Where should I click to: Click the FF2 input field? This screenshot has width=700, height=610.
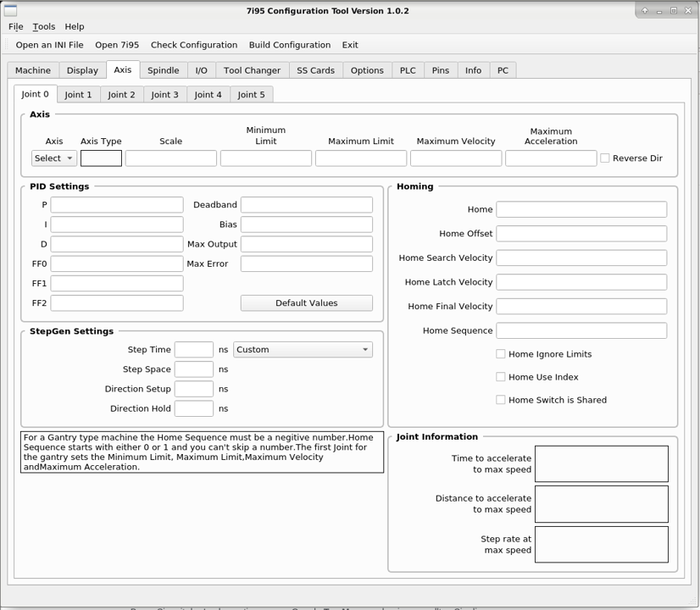coord(117,303)
